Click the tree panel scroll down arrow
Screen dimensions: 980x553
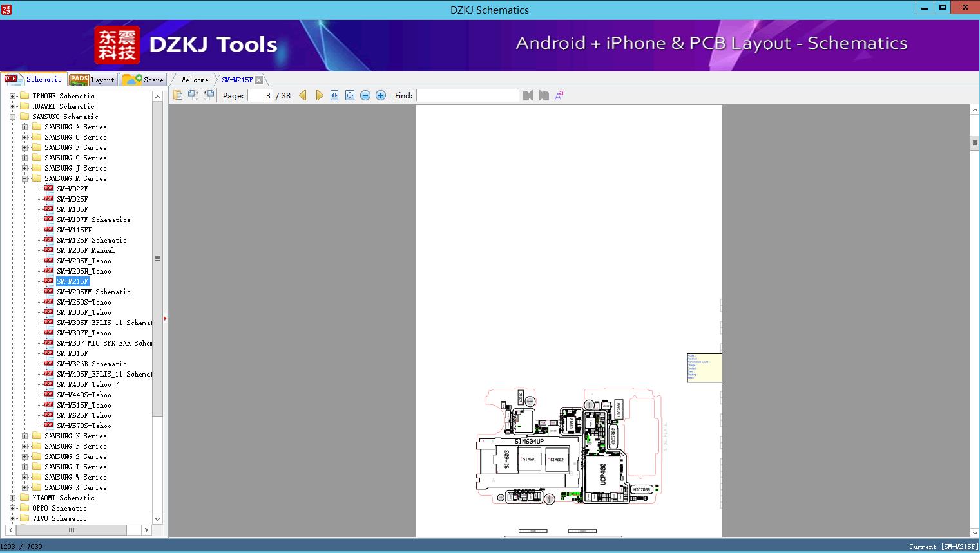coord(157,519)
